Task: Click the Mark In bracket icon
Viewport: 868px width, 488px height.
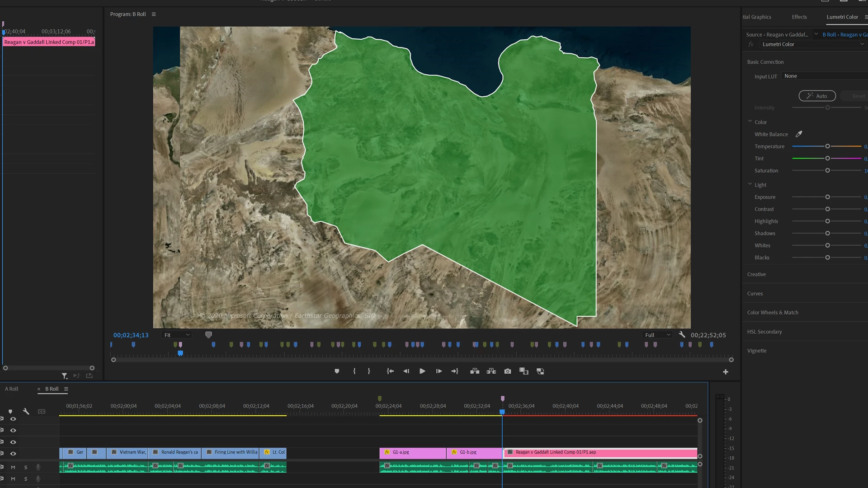Action: click(354, 371)
